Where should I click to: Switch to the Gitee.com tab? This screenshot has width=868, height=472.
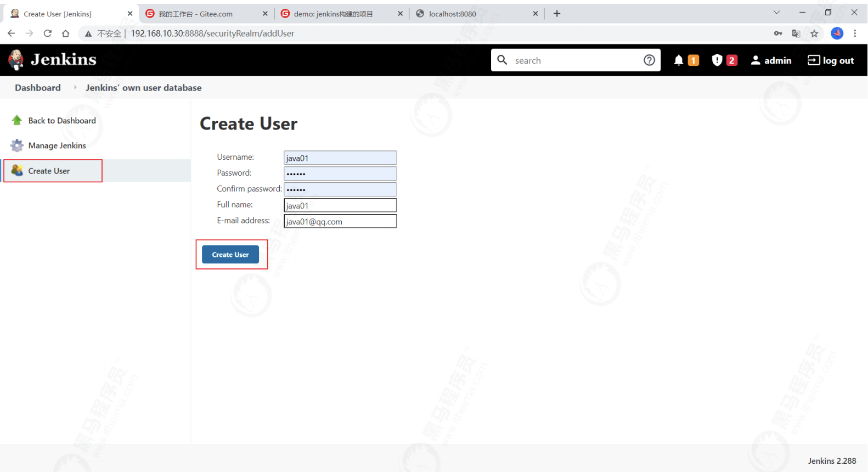[207, 14]
